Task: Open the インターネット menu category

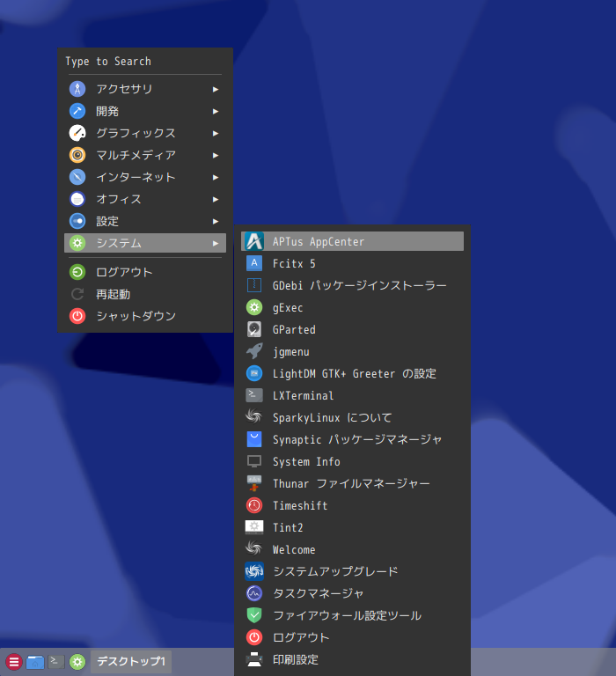Action: 145,177
